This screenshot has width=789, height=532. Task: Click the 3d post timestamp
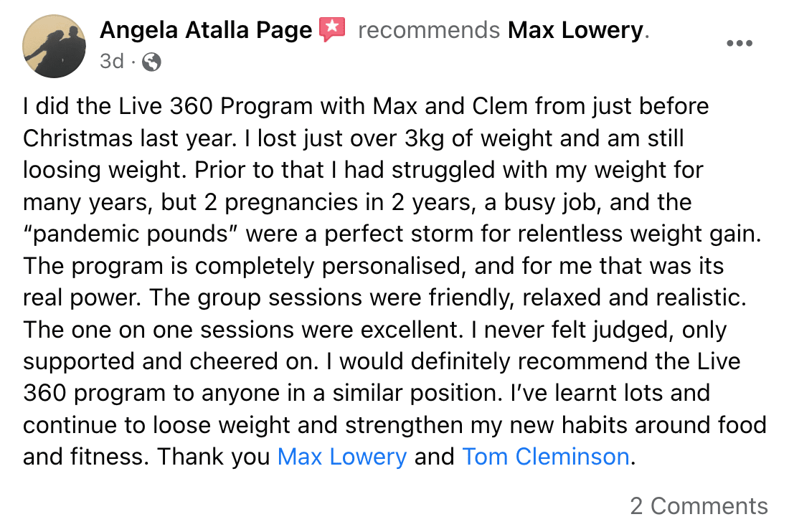(x=112, y=62)
